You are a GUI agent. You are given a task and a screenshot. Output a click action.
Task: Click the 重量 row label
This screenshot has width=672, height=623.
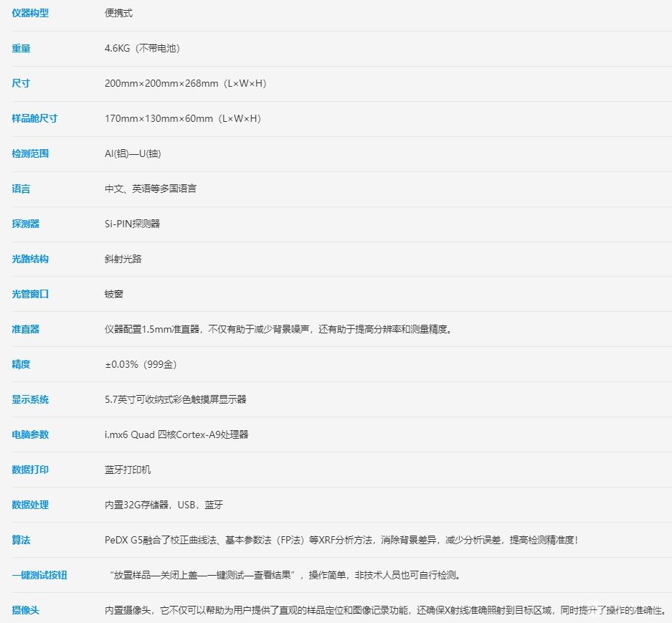[21, 49]
